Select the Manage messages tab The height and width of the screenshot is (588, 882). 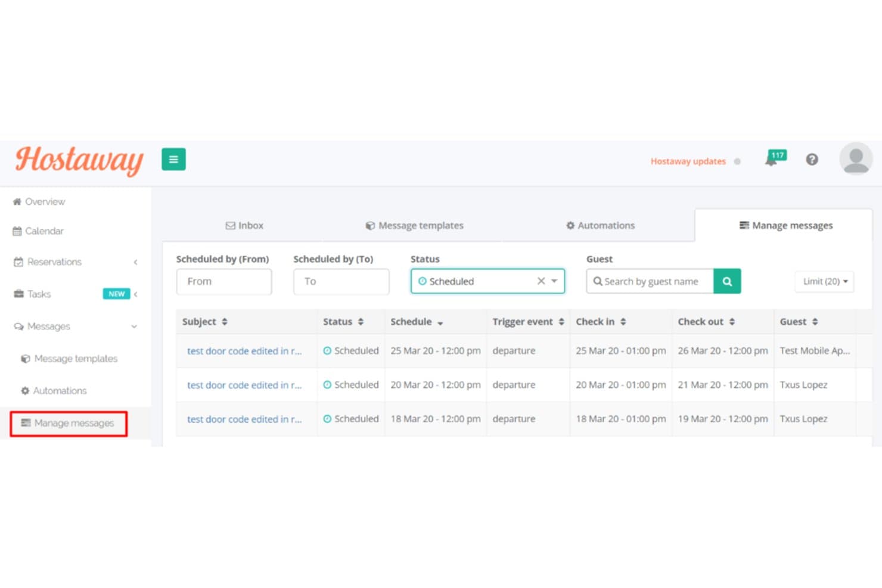tap(786, 226)
